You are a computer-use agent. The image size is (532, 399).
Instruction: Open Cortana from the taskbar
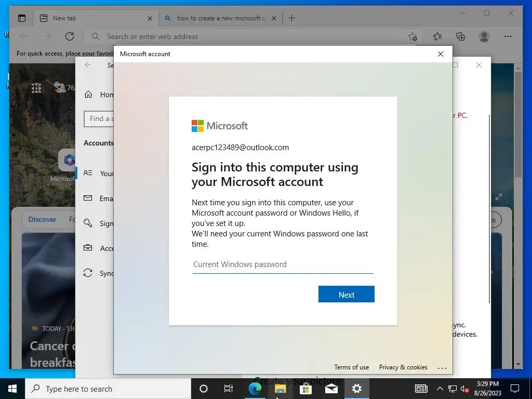tap(203, 389)
